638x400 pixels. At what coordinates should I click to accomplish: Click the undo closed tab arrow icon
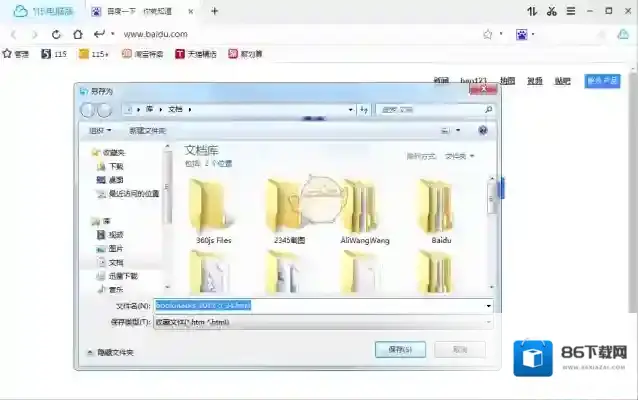tap(99, 34)
